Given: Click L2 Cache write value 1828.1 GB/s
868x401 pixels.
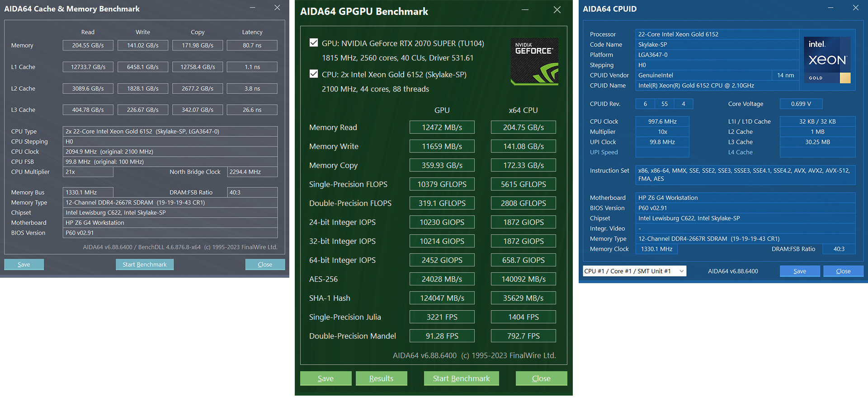Looking at the screenshot, I should pyautogui.click(x=143, y=89).
